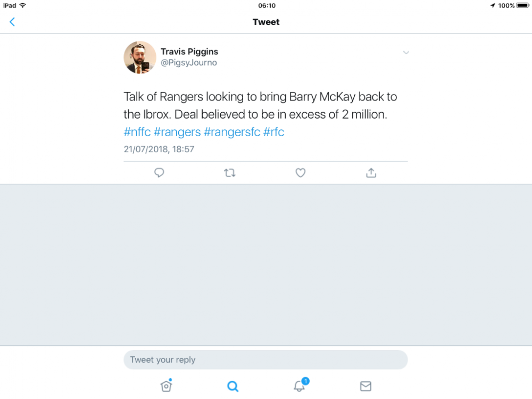This screenshot has width=532, height=399.
Task: Open the Home timeline tab
Action: click(166, 386)
